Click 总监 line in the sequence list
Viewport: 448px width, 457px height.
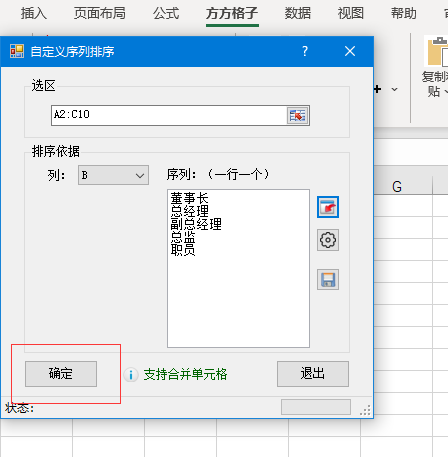(x=183, y=237)
